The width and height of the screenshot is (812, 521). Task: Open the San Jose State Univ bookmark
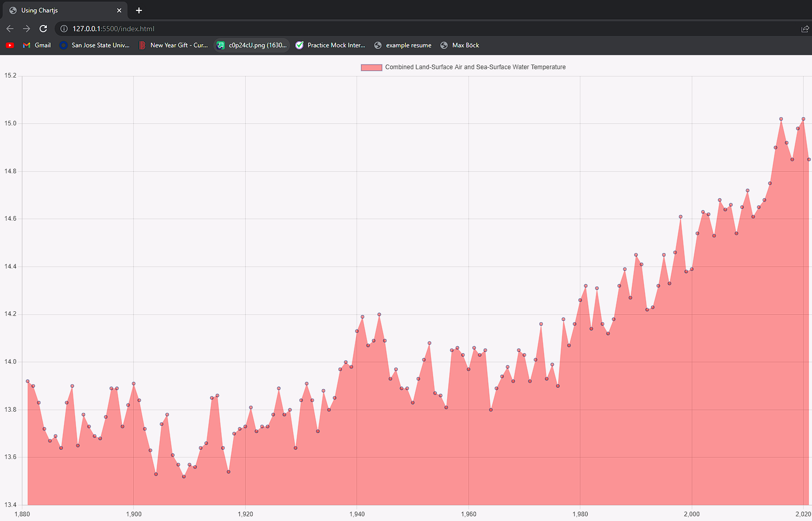coord(95,45)
